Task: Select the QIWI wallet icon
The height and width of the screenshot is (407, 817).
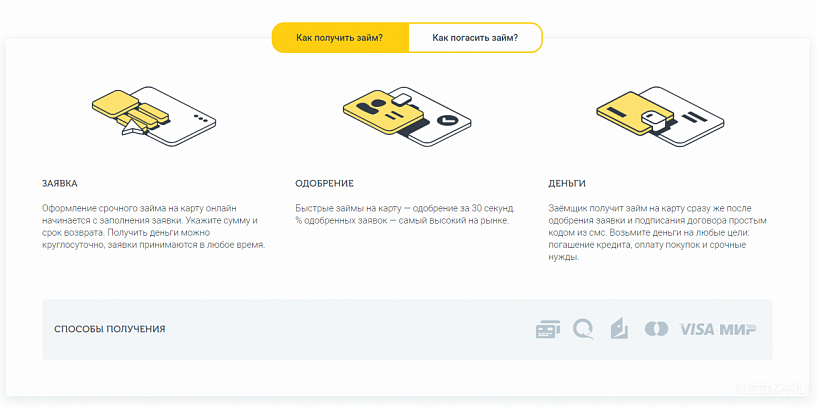Action: coord(583,329)
